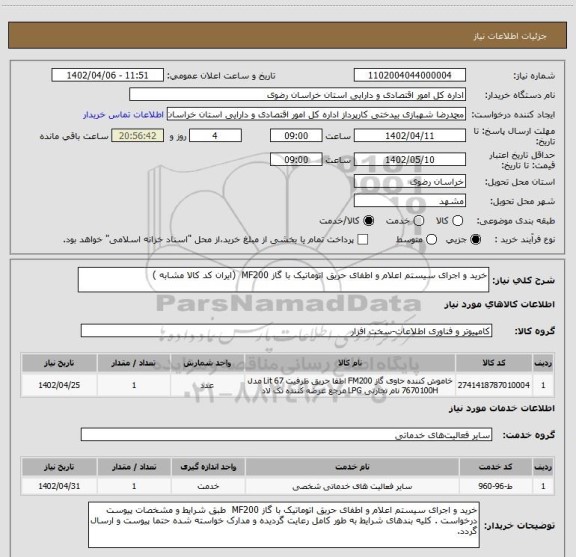Select the کالا radio button

pos(457,220)
